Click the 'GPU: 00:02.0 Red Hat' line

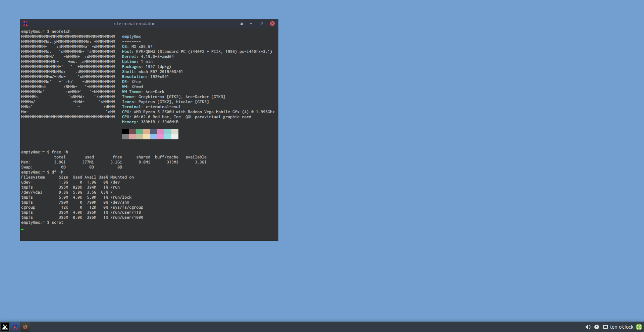(x=186, y=117)
